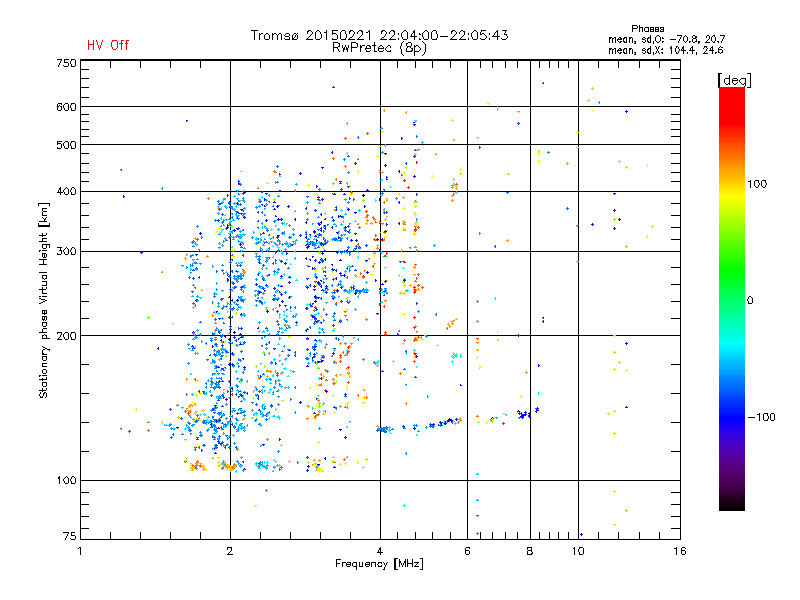Click the phase colorbar gradient
Screen dimensions: 800x600
732,298
